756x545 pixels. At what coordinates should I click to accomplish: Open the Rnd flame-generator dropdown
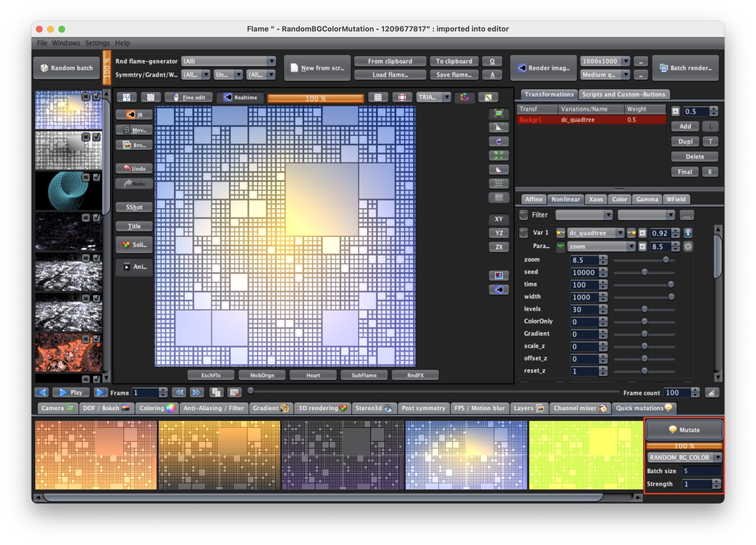229,61
